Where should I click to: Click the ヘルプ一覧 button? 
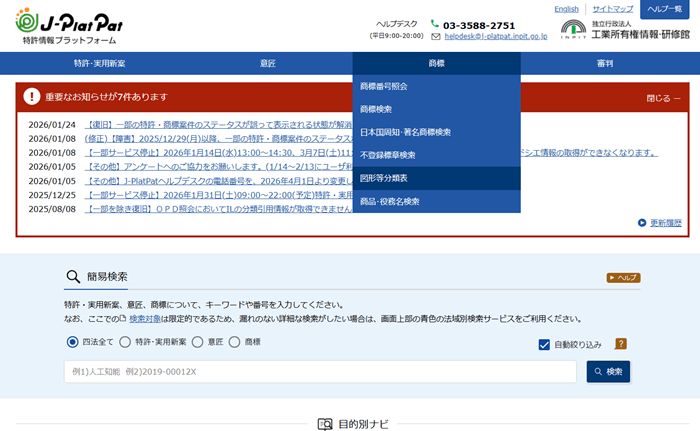tap(665, 9)
